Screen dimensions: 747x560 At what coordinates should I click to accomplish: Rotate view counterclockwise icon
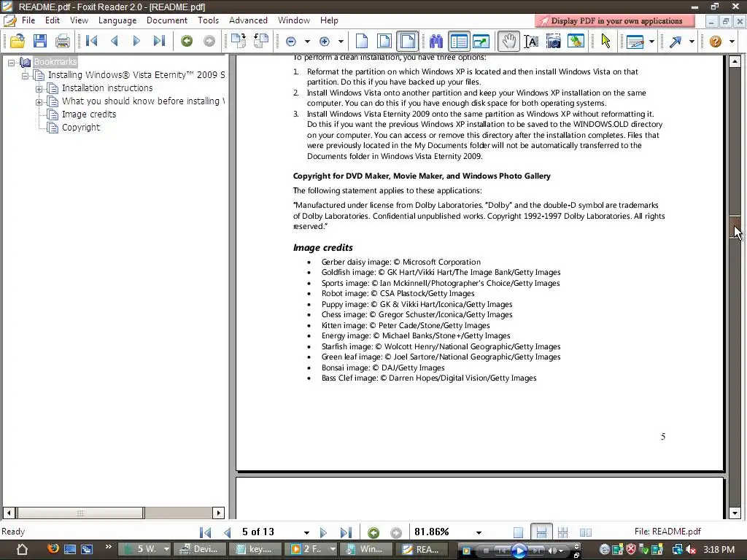[x=261, y=42]
